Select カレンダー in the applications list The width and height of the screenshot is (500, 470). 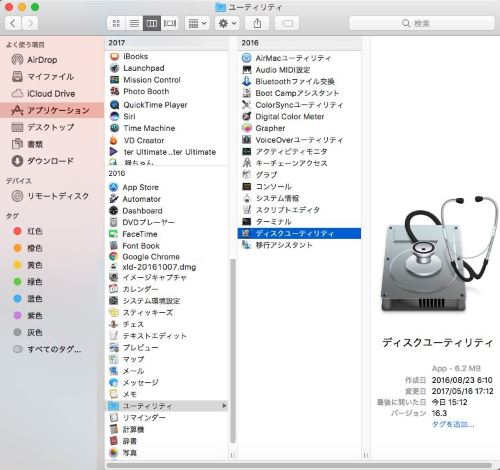tap(167, 289)
